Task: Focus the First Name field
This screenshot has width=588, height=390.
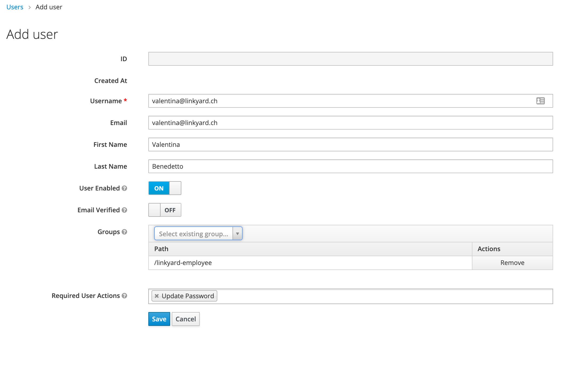Action: (350, 144)
